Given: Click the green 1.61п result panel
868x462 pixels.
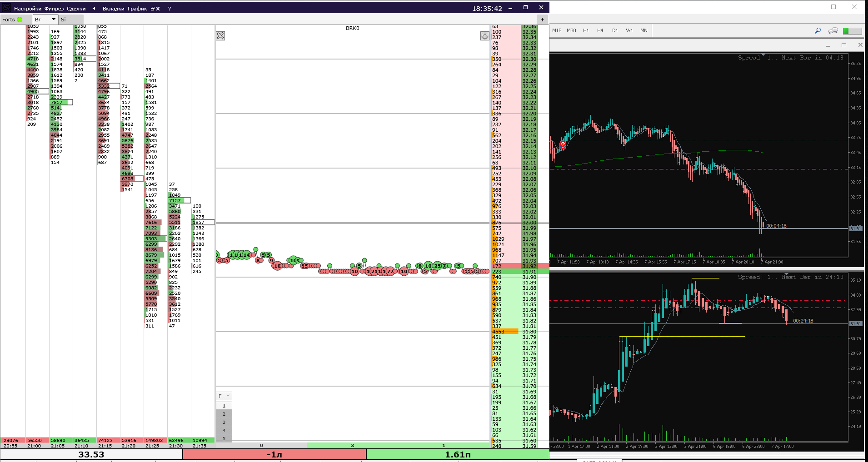Looking at the screenshot, I should pos(458,454).
